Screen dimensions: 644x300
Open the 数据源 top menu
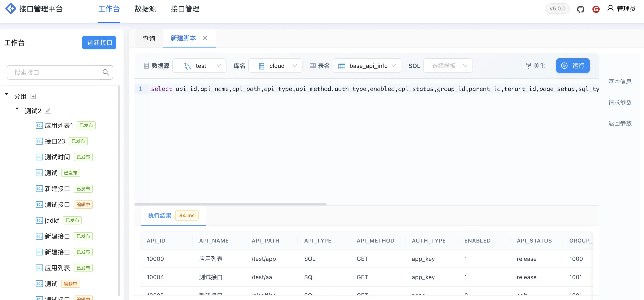coord(145,9)
